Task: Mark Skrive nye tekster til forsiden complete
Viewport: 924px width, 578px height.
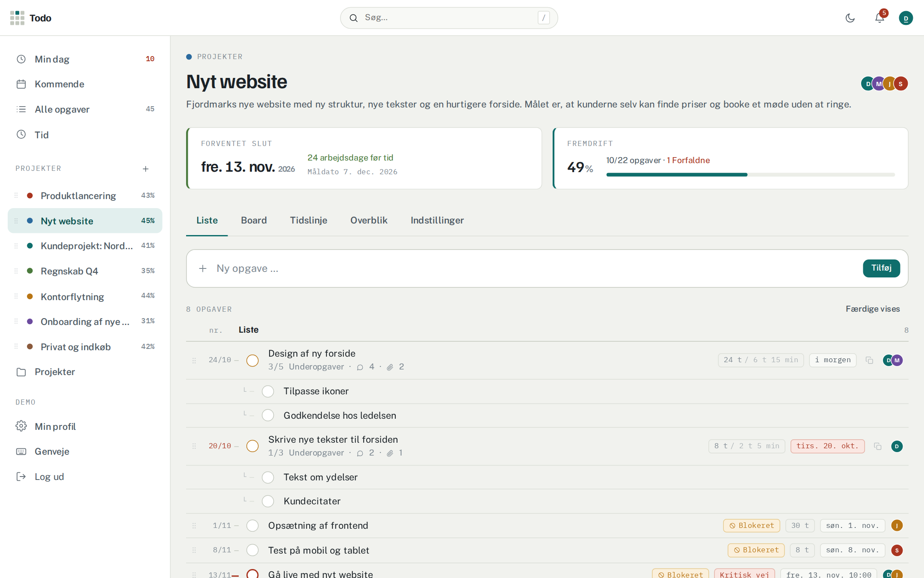Action: [x=252, y=446]
